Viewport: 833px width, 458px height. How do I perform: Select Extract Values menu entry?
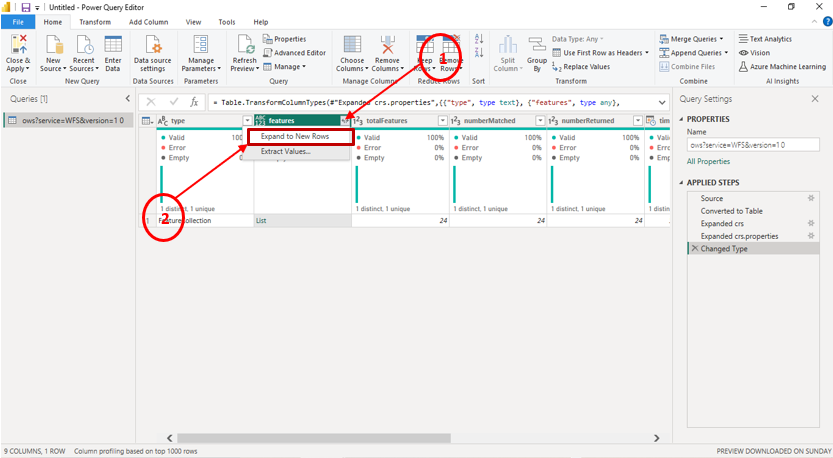point(285,152)
